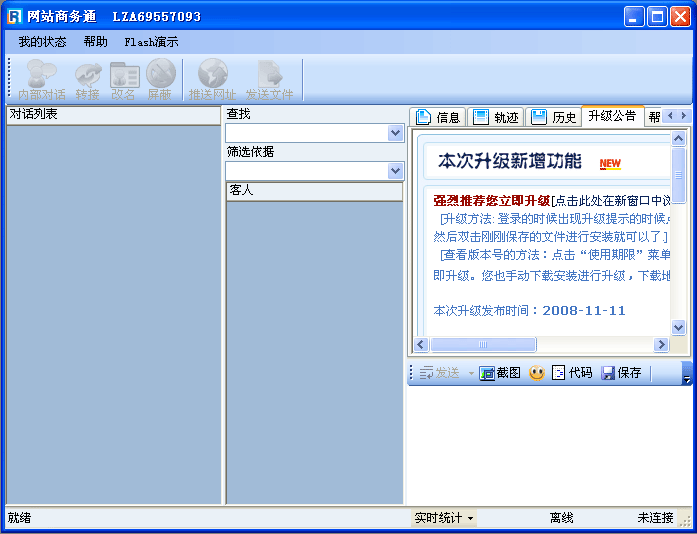Expand the 查找 search dropdown

tap(395, 133)
